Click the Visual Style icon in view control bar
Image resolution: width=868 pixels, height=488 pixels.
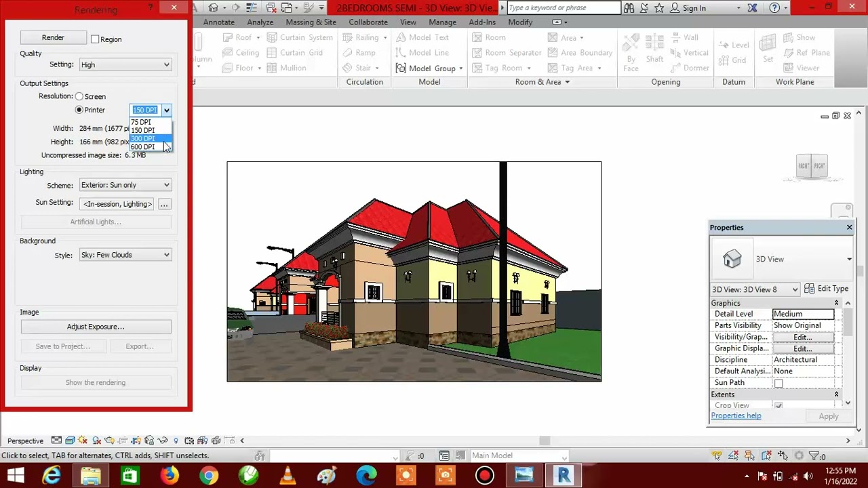coord(70,441)
